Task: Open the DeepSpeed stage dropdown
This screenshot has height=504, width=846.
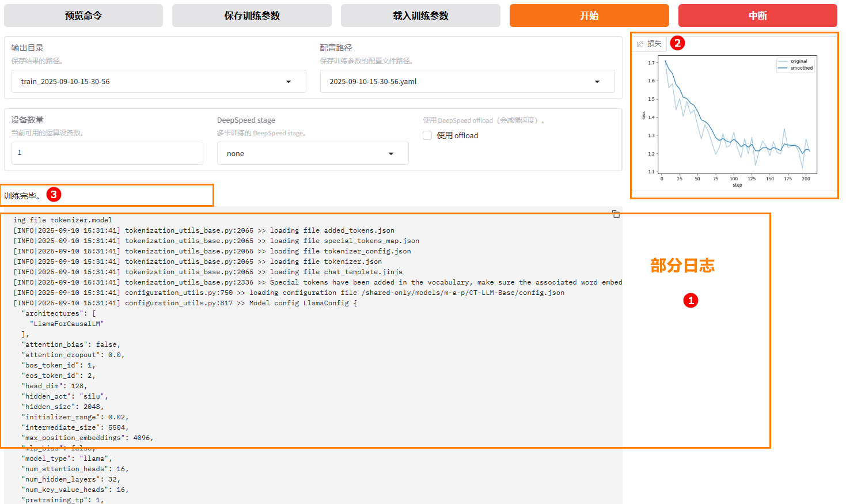Action: pos(391,154)
